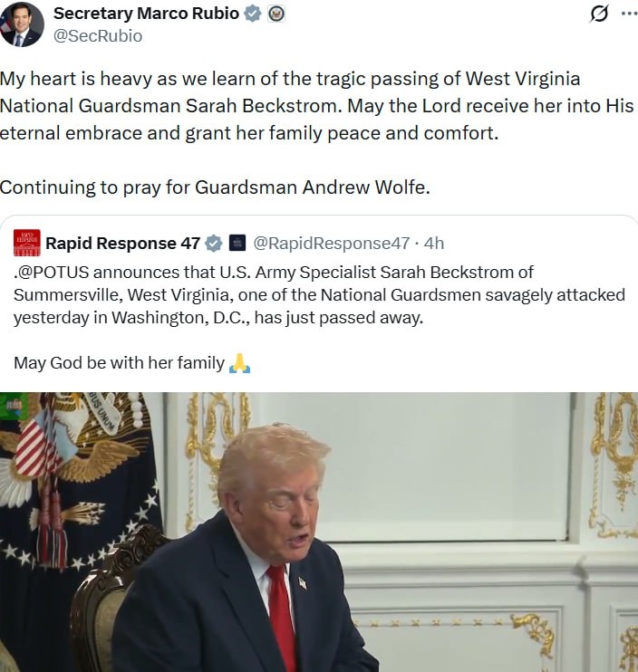Click the Rapid Response 47 affiliation square badge
The height and width of the screenshot is (672, 638).
[237, 243]
